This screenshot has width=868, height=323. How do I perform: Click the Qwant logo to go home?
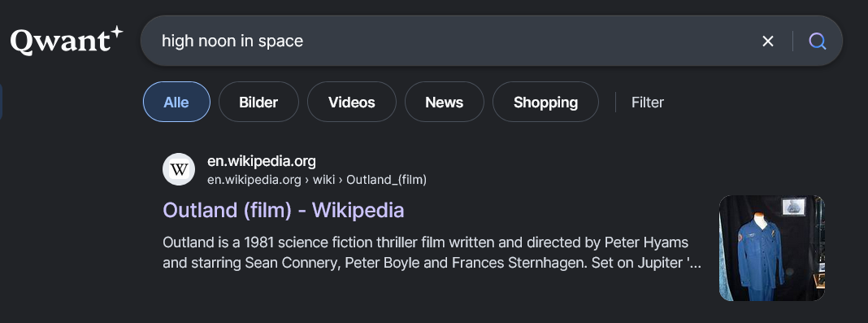click(x=67, y=41)
